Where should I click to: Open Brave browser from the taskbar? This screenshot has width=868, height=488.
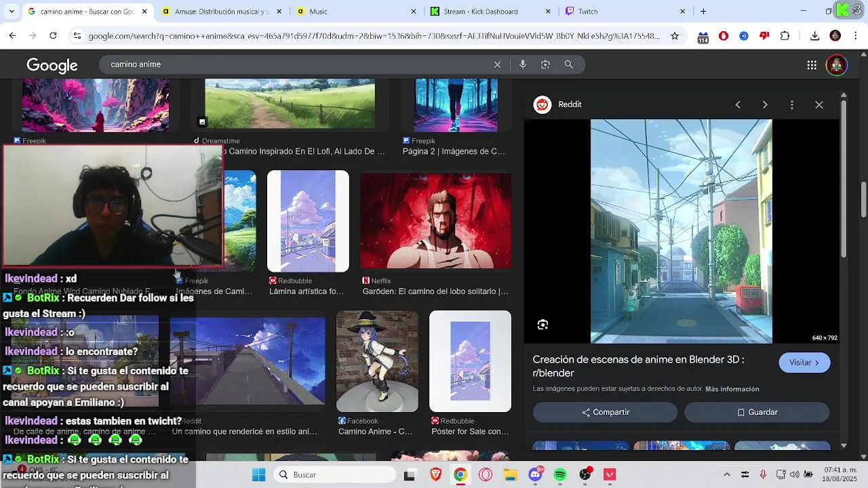click(435, 474)
